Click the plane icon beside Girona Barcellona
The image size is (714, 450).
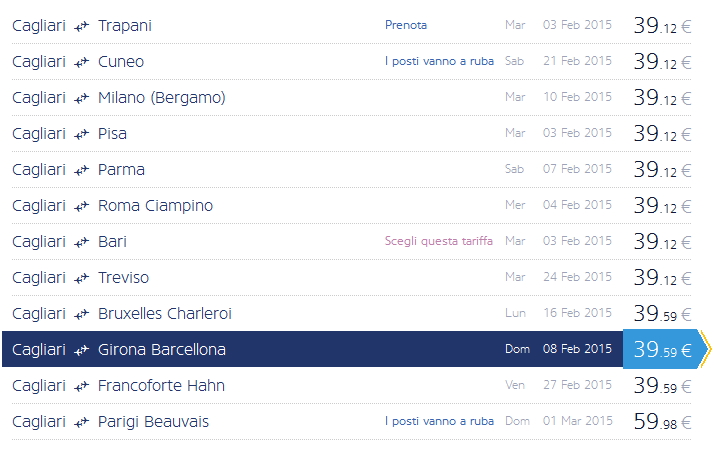(x=82, y=350)
